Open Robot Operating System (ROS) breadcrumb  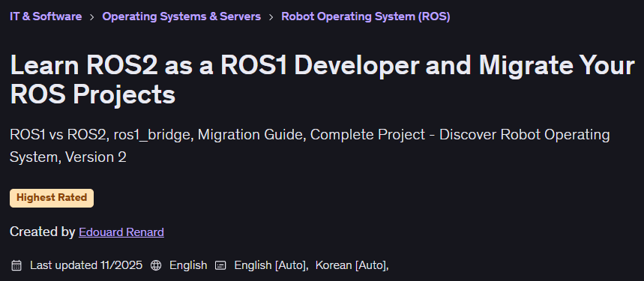point(366,16)
